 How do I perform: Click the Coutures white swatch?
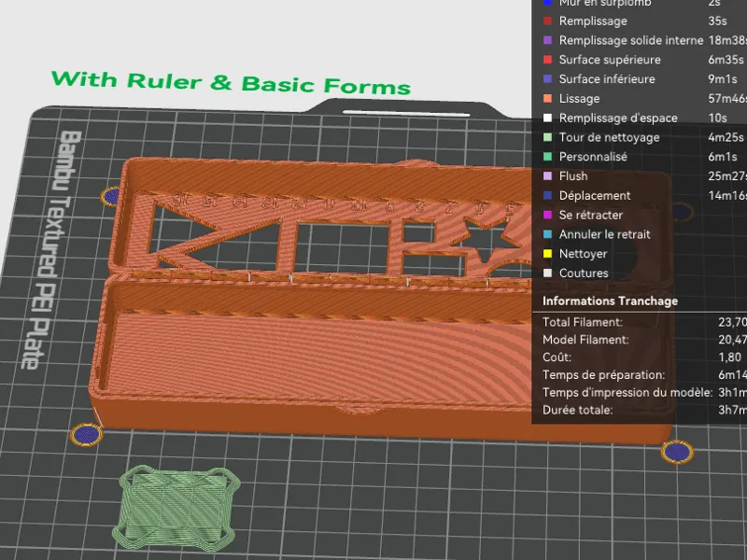547,273
